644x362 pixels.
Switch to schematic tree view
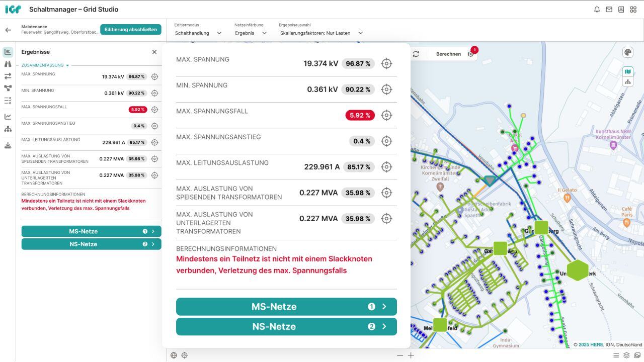(x=627, y=81)
